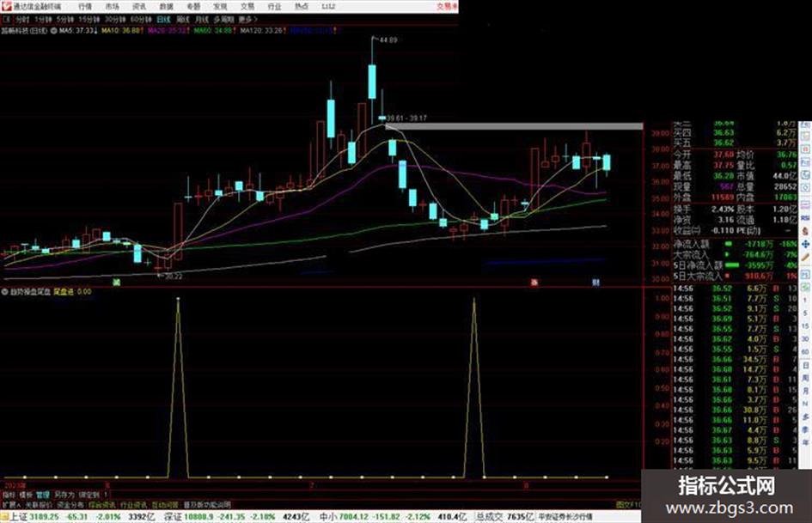Click the round icon beside 趋势操盘尾盘 indicator

click(x=4, y=291)
